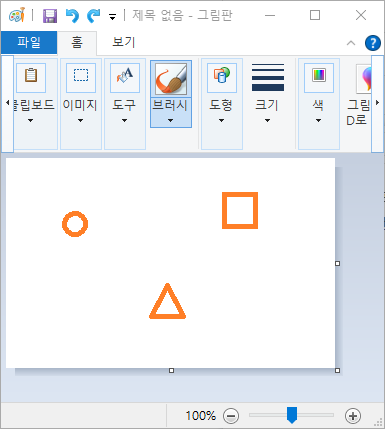Image resolution: width=385 pixels, height=429 pixels.
Task: Open the 브러시 brush type dropdown
Action: 171,112
